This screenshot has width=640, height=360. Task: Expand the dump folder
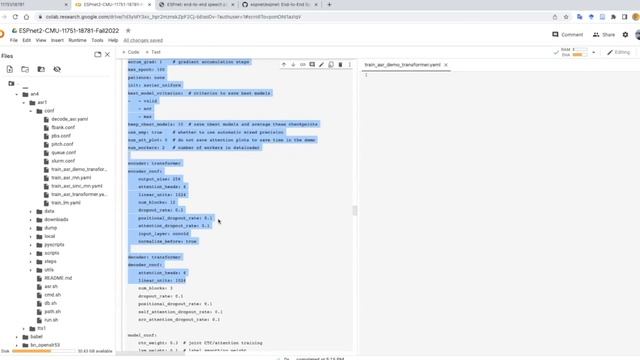[x=31, y=228]
